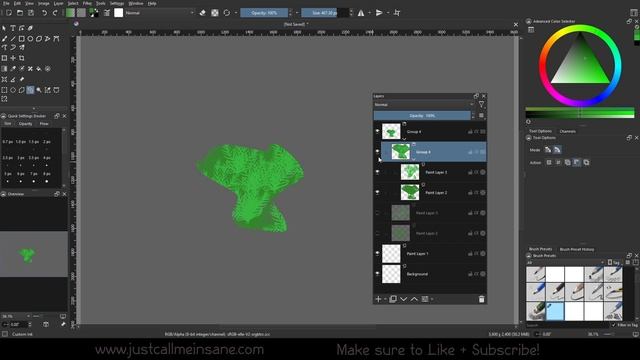Select the Elliptical Selection tool
Screen dimensions: 640x360
tap(13, 90)
